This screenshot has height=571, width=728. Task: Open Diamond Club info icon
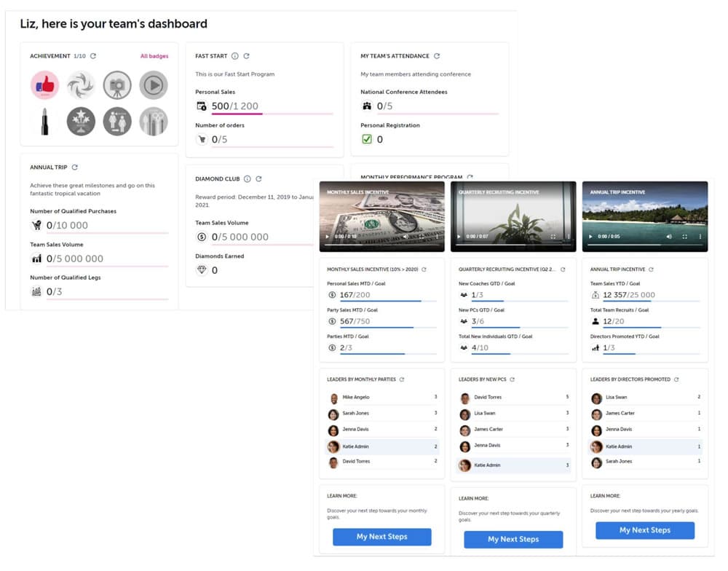[248, 179]
